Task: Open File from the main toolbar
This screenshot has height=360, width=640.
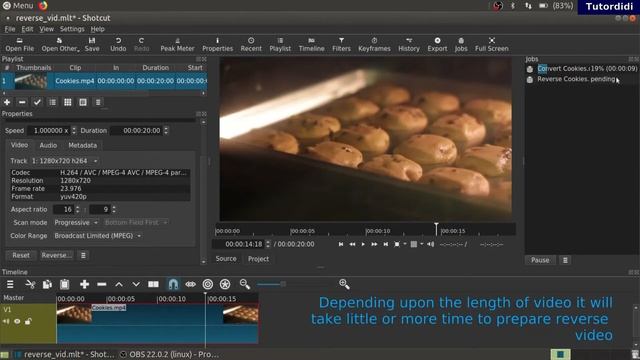Action: tap(20, 44)
